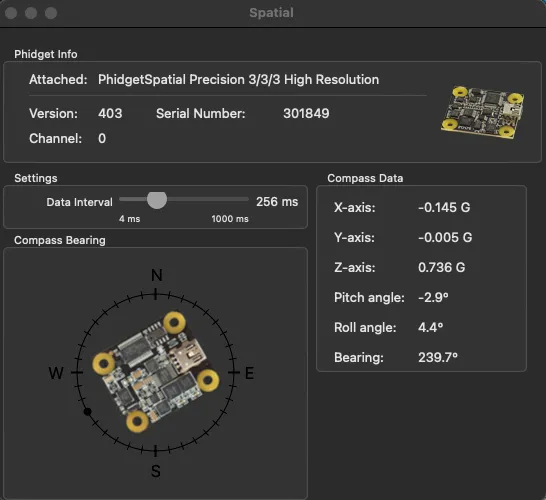Click the N label on the compass
Viewport: 546px width, 500px height.
pos(157,275)
